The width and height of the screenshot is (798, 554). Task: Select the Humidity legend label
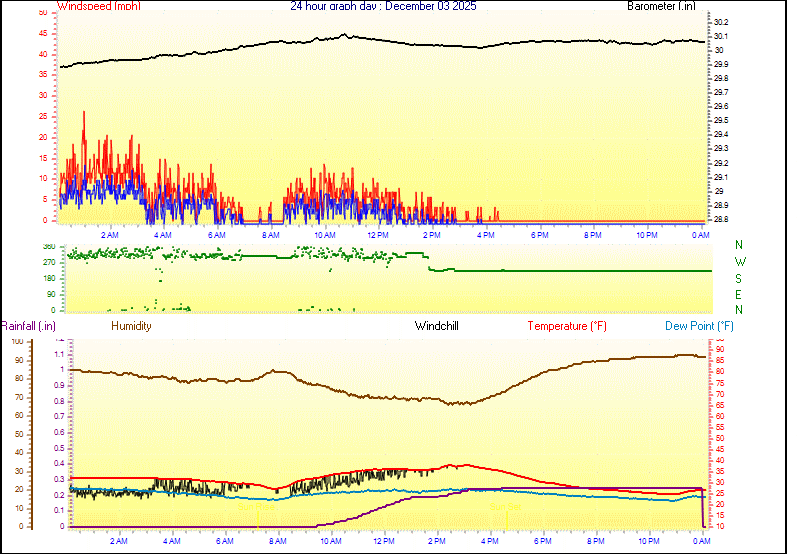[x=131, y=326]
